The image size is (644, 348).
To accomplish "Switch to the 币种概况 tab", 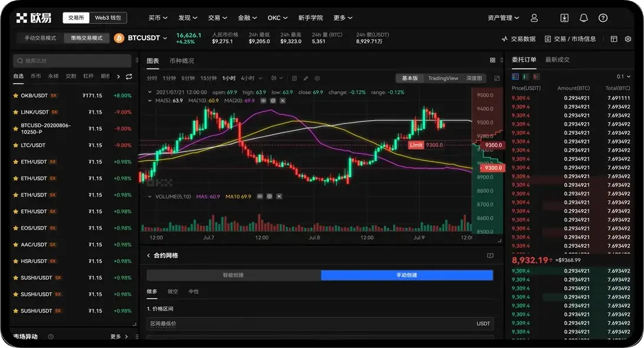I will (182, 61).
